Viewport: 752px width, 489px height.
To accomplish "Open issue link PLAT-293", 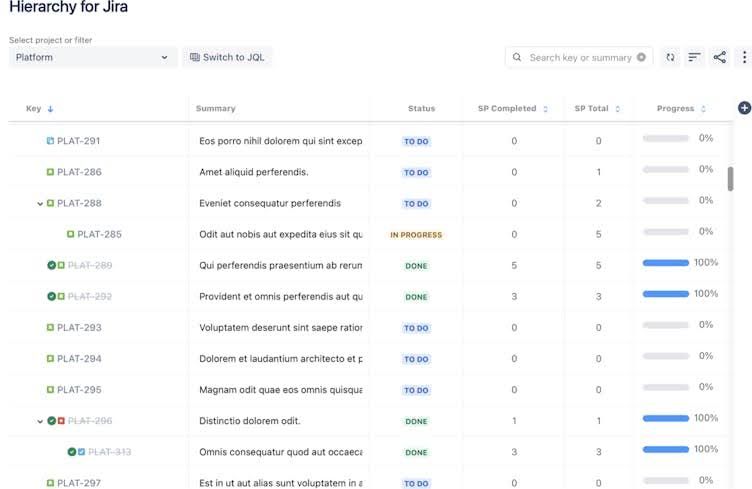I will (79, 328).
